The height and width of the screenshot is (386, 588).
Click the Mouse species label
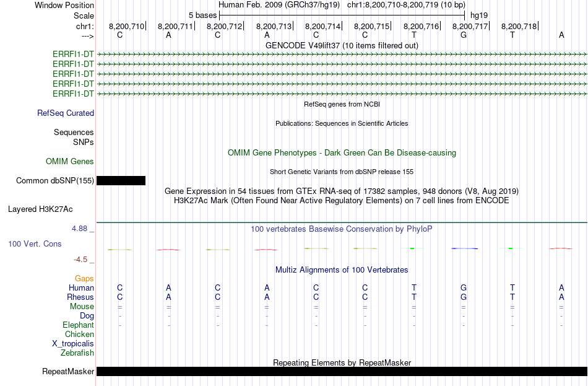(82, 307)
